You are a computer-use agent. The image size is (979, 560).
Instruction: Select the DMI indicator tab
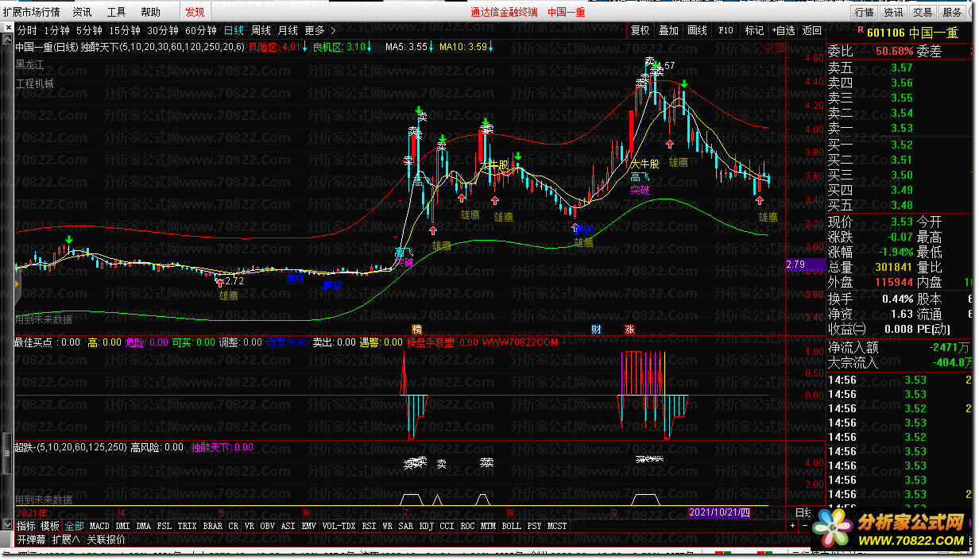click(122, 526)
